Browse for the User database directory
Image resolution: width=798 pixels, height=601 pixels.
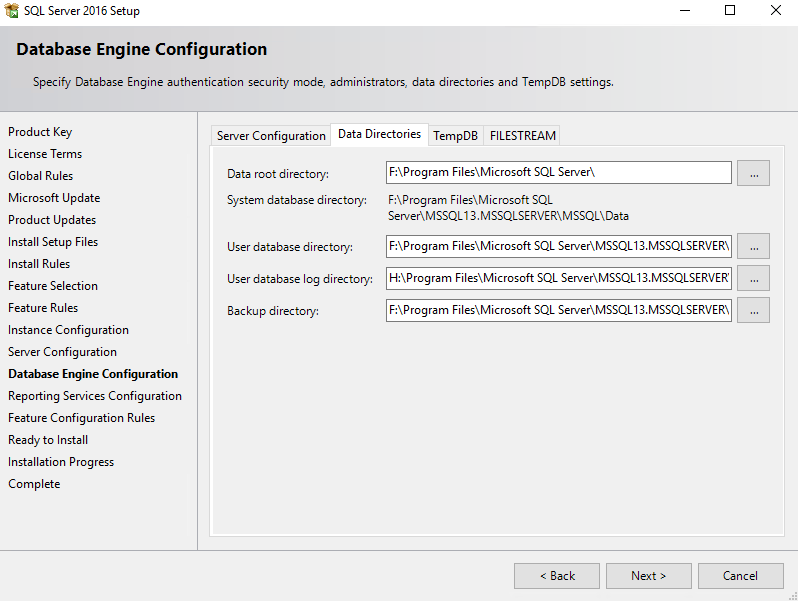click(x=753, y=246)
